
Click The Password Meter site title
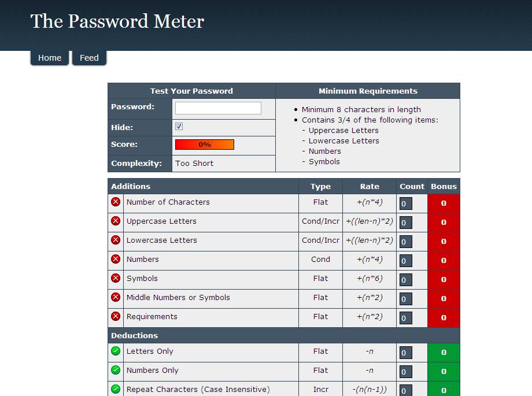point(117,21)
